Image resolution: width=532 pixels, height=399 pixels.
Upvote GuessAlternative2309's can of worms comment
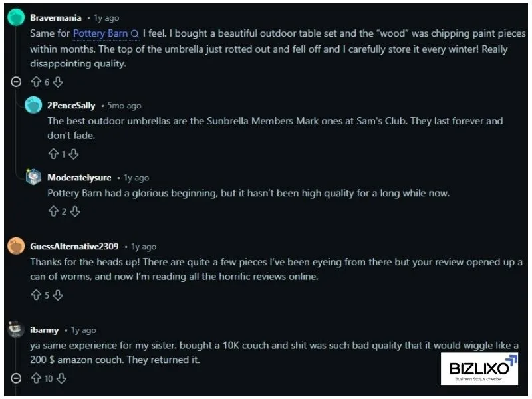(x=36, y=295)
